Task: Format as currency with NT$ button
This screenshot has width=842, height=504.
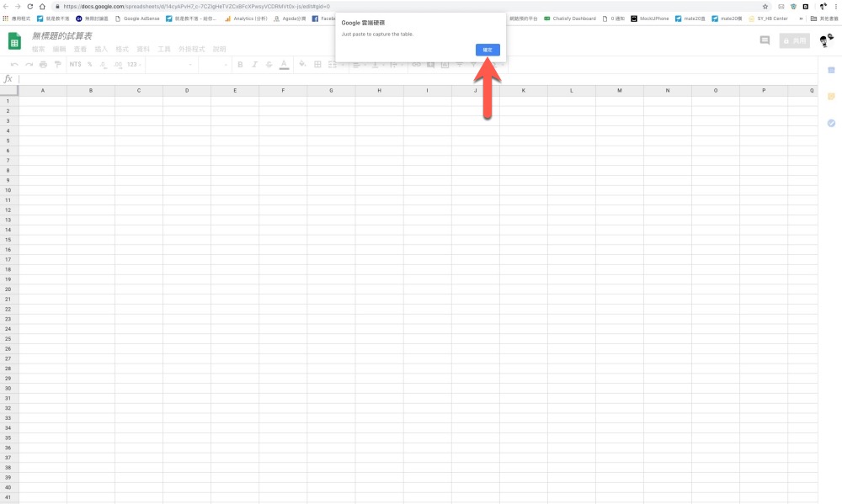Action: (75, 65)
